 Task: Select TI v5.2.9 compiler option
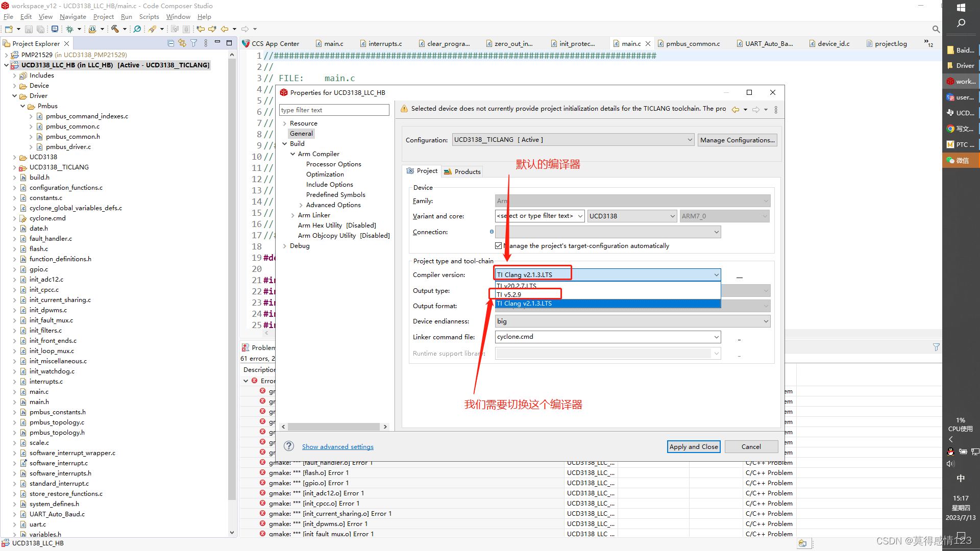[509, 294]
